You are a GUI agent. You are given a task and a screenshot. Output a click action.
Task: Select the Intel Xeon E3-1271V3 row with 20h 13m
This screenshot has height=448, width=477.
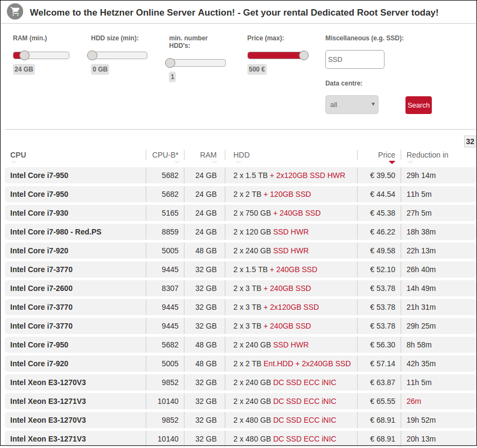(x=240, y=439)
